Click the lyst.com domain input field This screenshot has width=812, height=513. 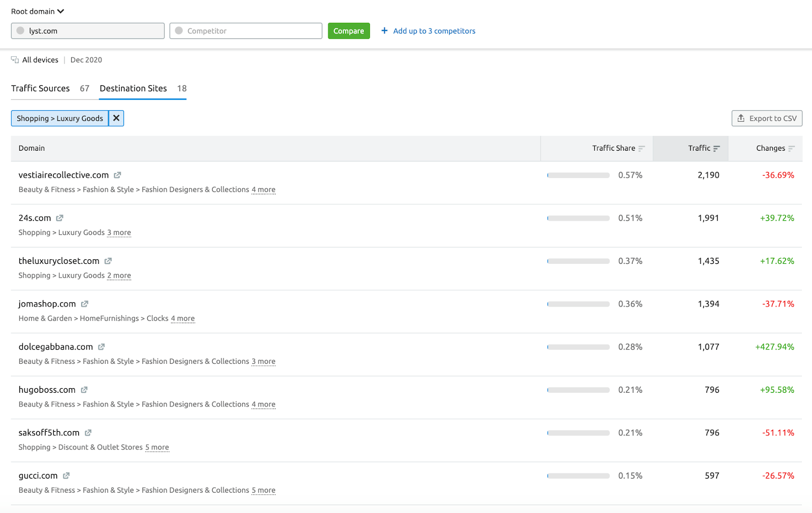pyautogui.click(x=88, y=31)
